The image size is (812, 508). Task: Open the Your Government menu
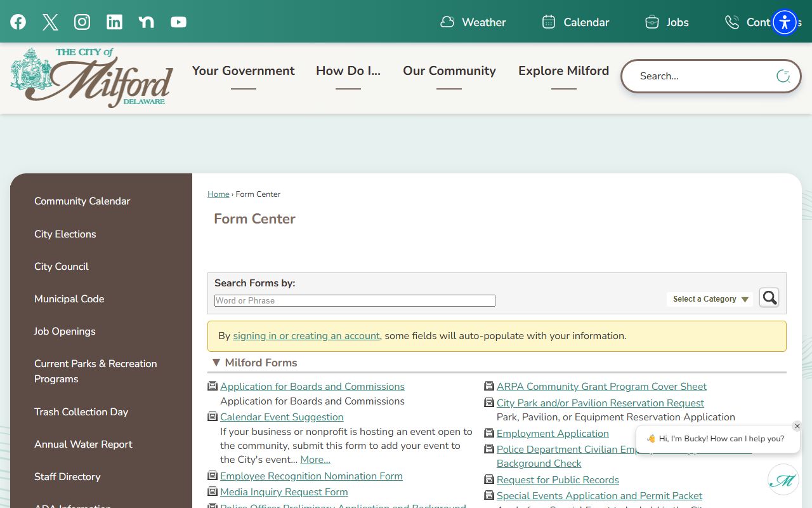(x=244, y=71)
